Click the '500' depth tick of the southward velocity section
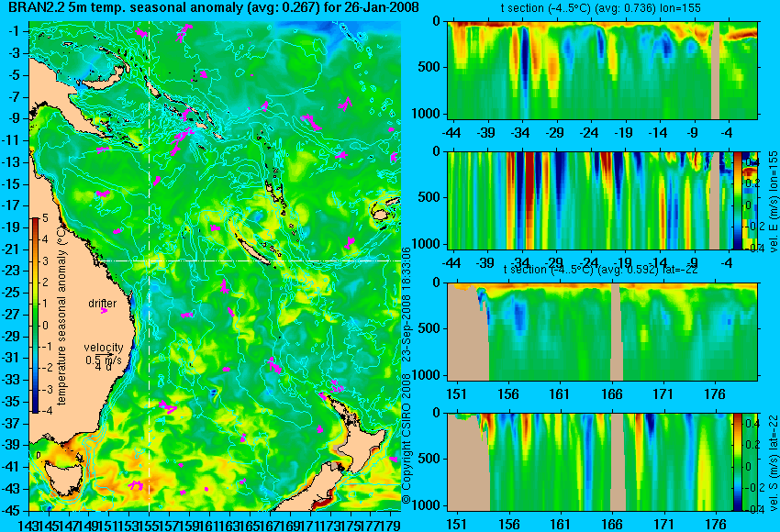This screenshot has height=532, width=780. [x=431, y=459]
